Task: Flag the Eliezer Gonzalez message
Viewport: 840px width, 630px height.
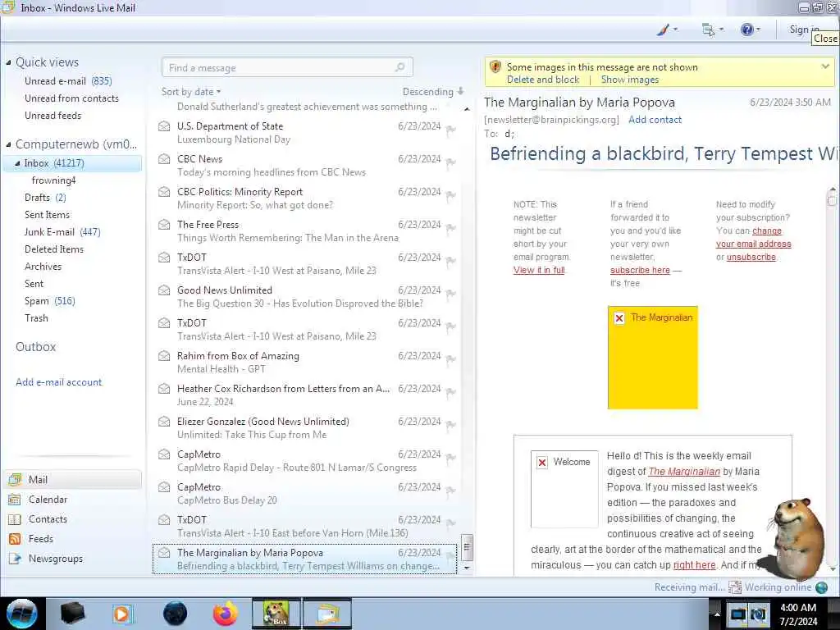Action: (x=450, y=425)
